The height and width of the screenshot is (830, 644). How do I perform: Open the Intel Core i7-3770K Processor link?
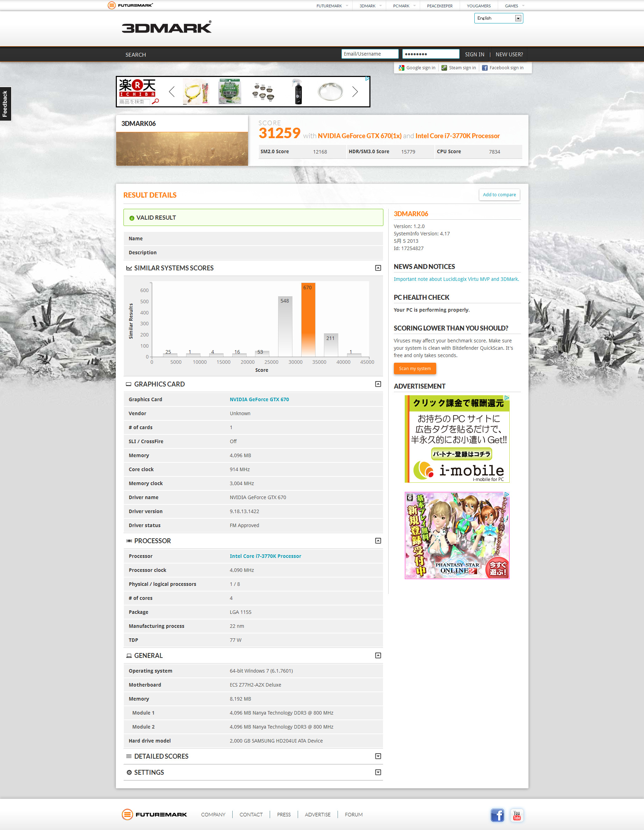pyautogui.click(x=266, y=556)
